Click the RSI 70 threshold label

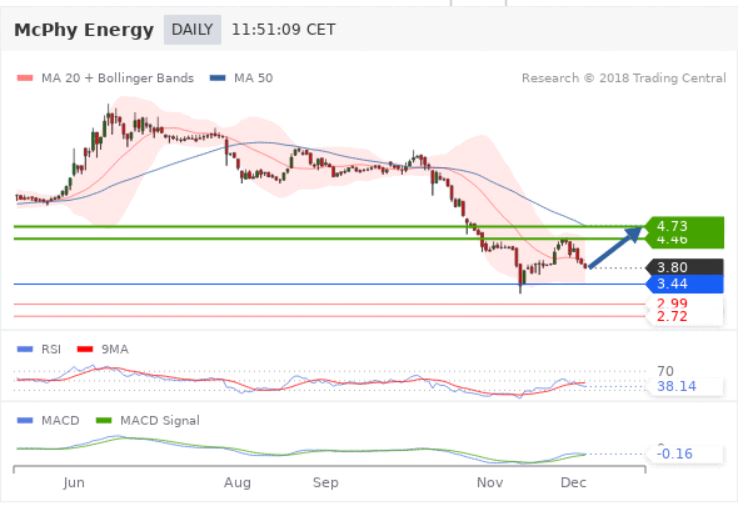pyautogui.click(x=665, y=371)
